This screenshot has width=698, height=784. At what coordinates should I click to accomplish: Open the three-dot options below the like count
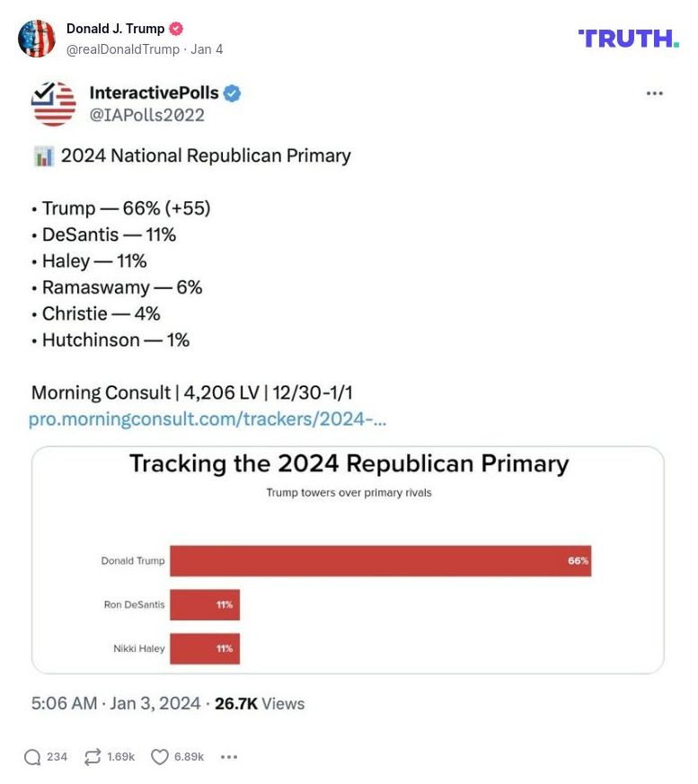coord(228,757)
